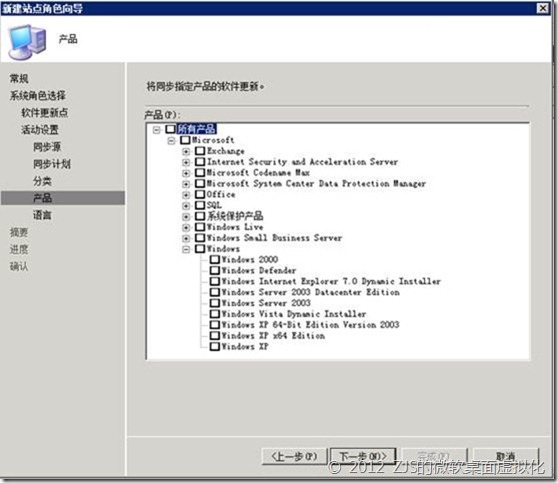Collapse the 所有产品 tree node
The height and width of the screenshot is (483, 558).
[x=157, y=130]
